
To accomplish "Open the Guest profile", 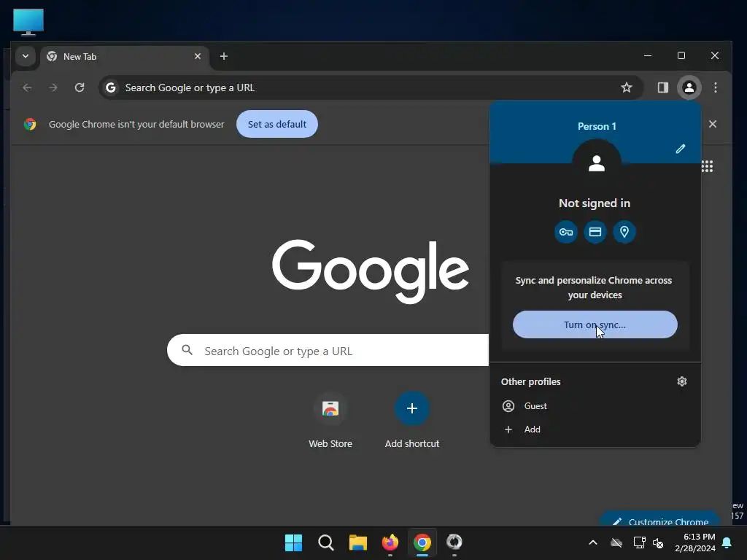I will pyautogui.click(x=595, y=406).
